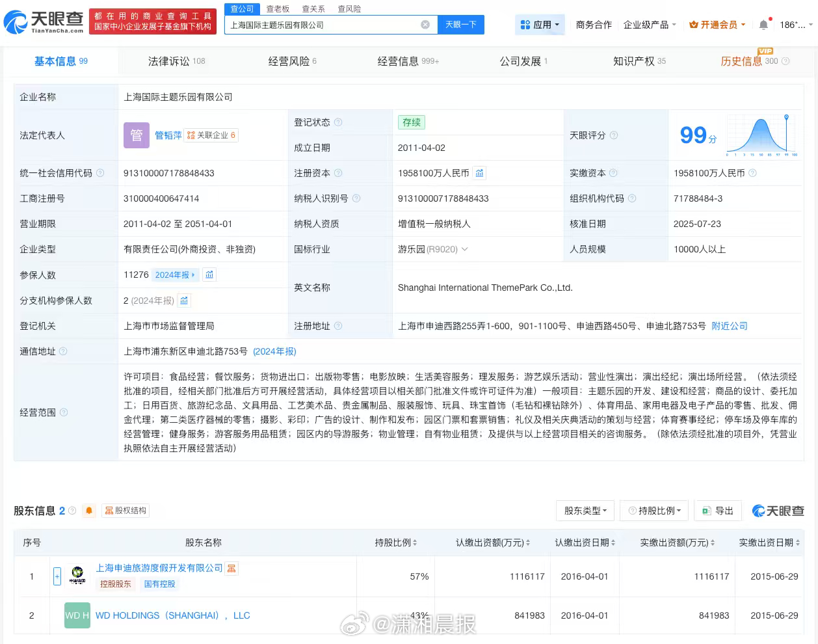This screenshot has width=818, height=644.
Task: Open the 公司发展 tab
Action: coord(523,61)
